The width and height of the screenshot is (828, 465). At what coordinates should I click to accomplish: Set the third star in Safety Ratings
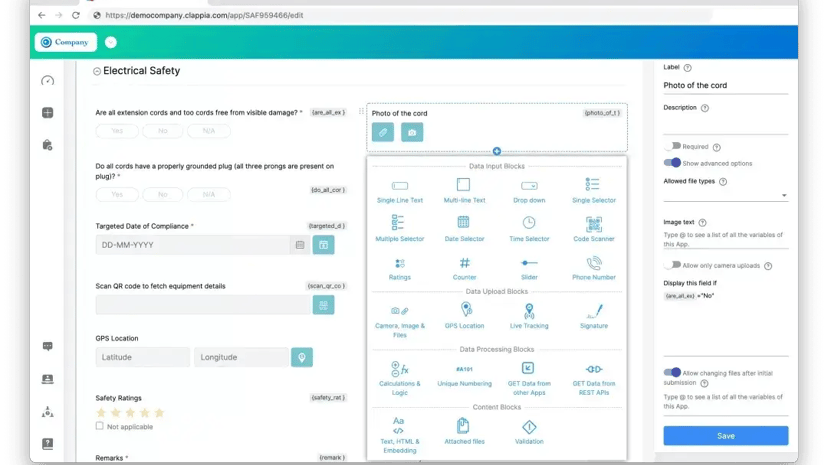(130, 413)
